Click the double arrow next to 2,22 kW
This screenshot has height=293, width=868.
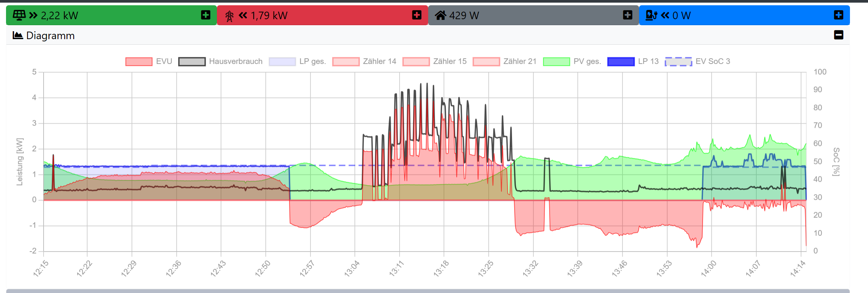[x=33, y=15]
